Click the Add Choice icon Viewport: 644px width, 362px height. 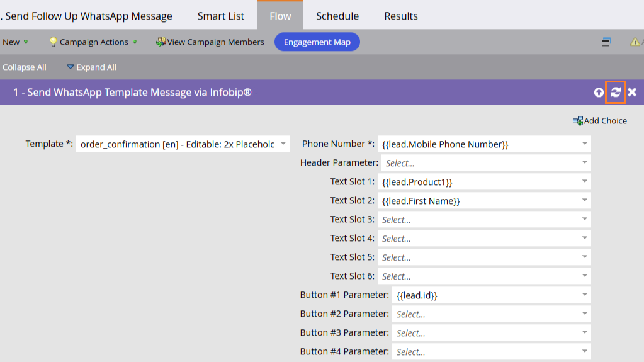pos(577,121)
